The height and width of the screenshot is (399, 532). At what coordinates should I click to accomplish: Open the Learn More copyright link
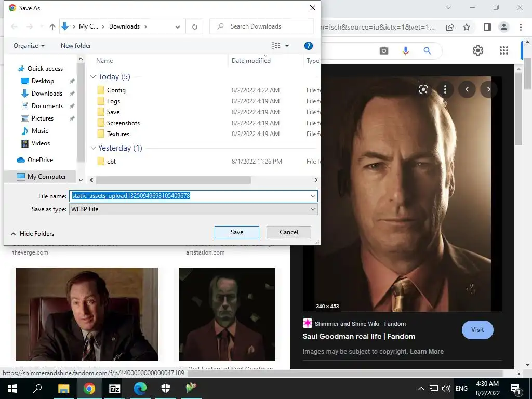tap(427, 352)
